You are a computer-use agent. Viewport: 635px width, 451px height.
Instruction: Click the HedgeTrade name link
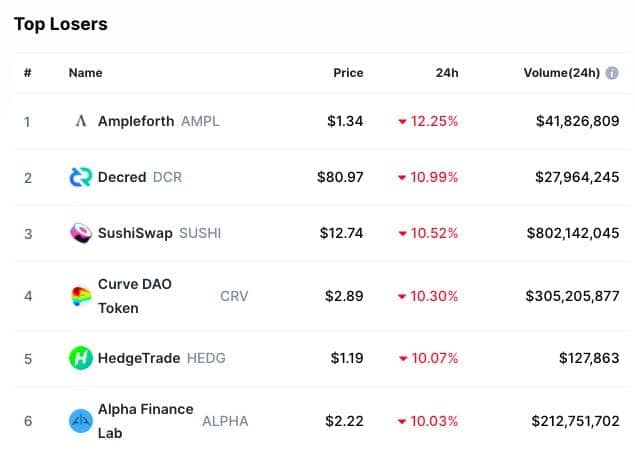coord(139,358)
